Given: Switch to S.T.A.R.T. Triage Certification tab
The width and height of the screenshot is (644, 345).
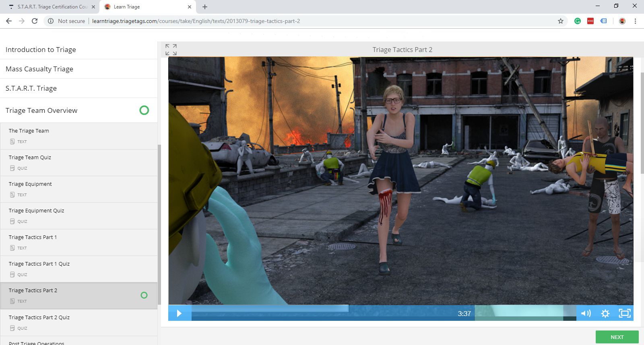Looking at the screenshot, I should (52, 7).
